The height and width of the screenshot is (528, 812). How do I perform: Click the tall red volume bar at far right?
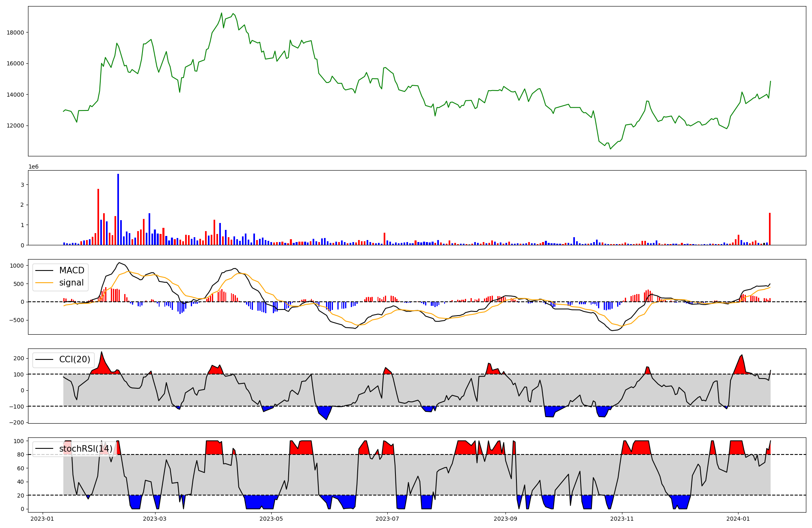pos(769,229)
